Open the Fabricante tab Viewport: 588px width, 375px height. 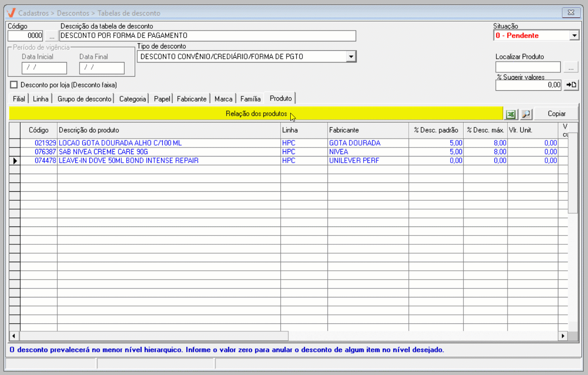191,99
